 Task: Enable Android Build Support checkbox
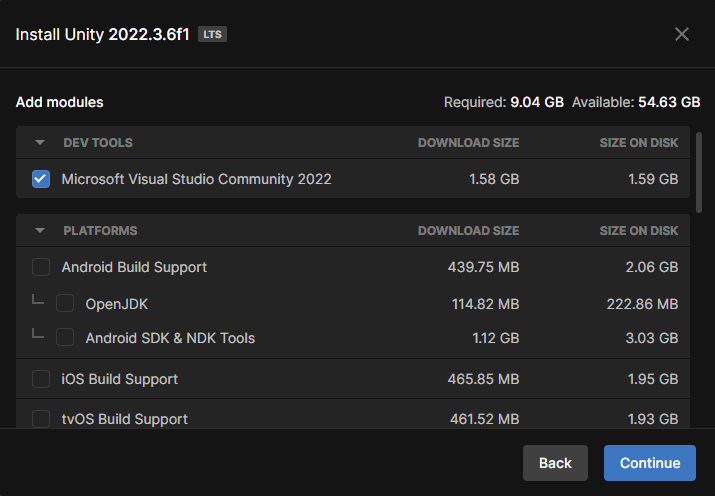(41, 267)
